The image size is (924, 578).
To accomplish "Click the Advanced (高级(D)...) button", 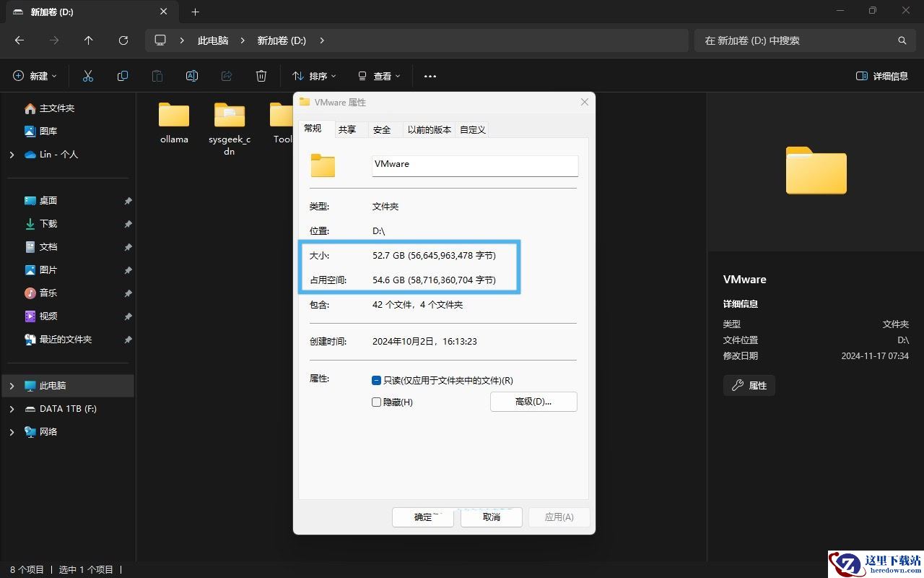I will pos(533,402).
